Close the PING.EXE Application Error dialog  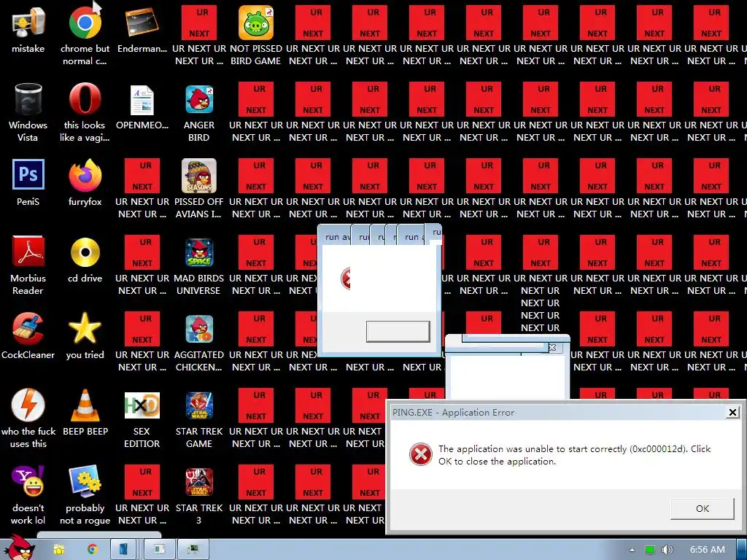click(x=732, y=413)
